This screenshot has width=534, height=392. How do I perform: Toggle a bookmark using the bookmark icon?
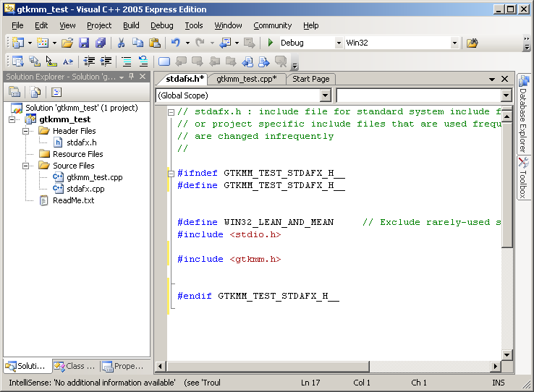tap(164, 61)
